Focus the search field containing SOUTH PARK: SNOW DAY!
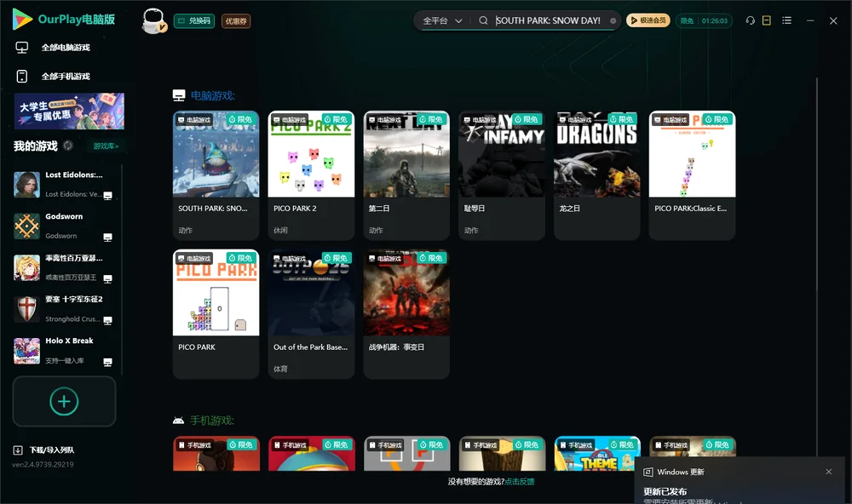This screenshot has width=852, height=504. [548, 20]
